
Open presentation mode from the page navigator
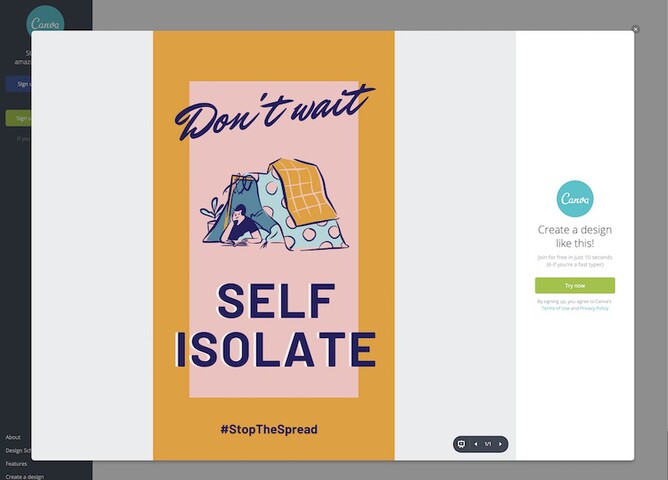point(461,444)
